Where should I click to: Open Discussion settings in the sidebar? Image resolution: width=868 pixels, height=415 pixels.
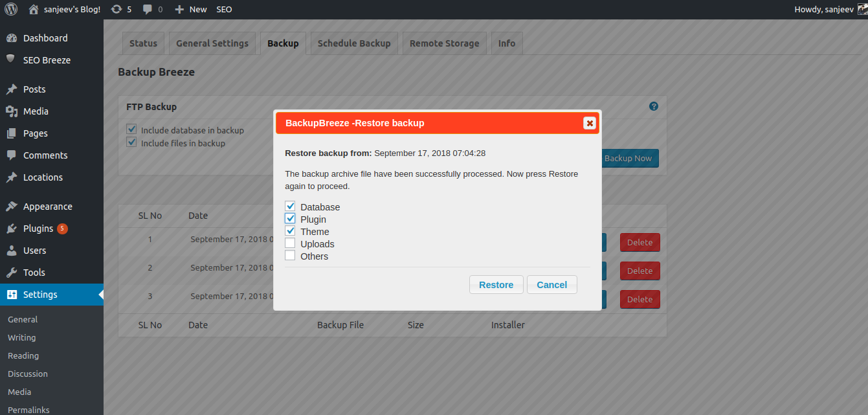(x=28, y=374)
